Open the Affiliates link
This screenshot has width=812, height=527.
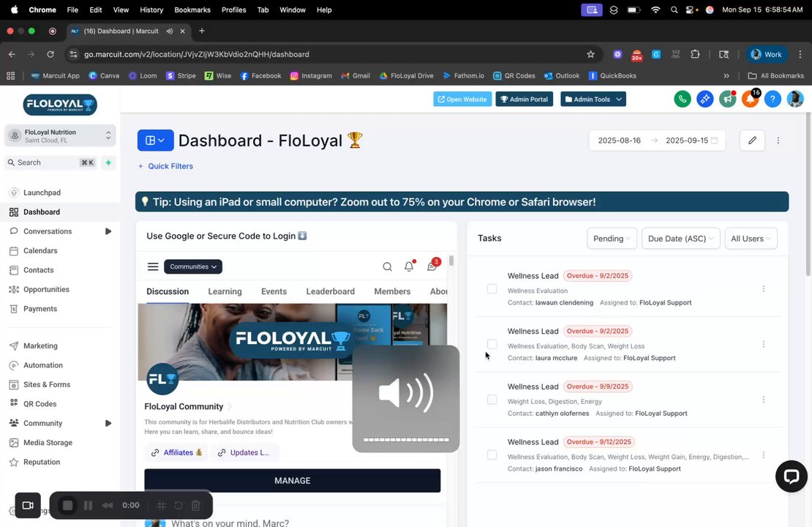176,452
